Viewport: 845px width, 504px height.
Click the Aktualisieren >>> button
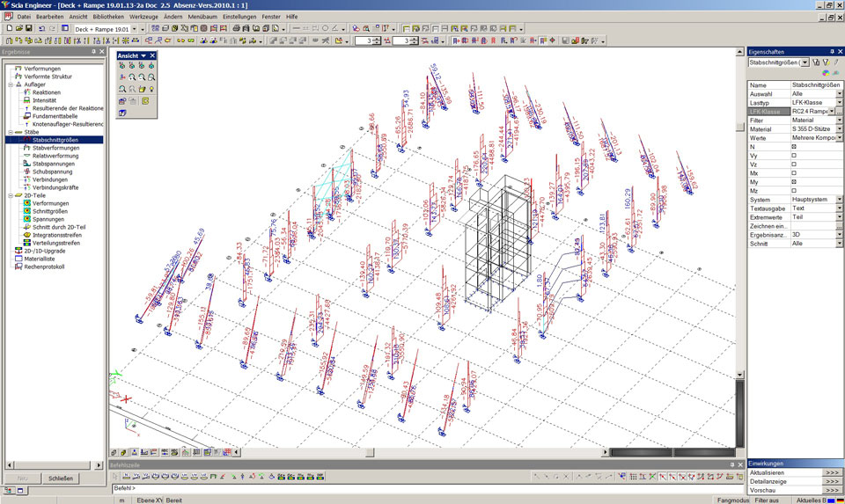point(832,472)
